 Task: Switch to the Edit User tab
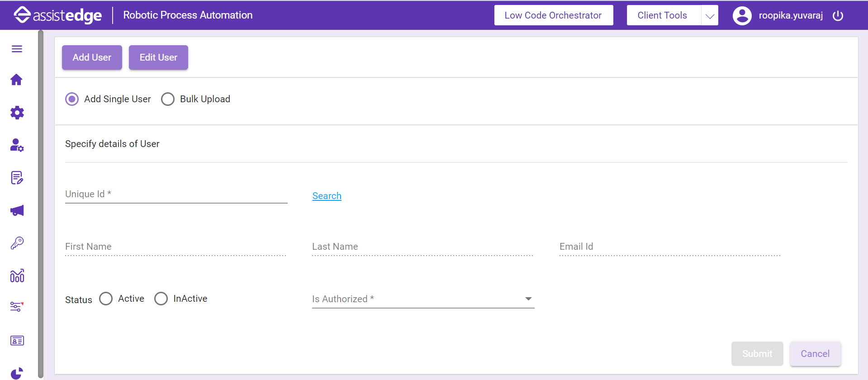click(x=158, y=57)
